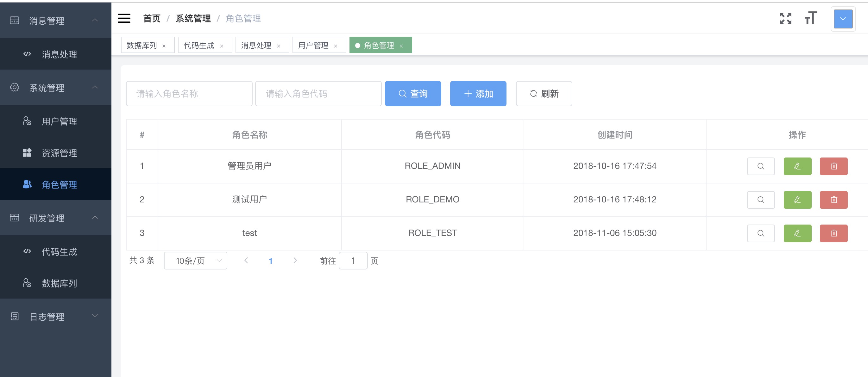This screenshot has width=868, height=377.
Task: View details of ROLE_ADMIN row
Action: pyautogui.click(x=760, y=166)
